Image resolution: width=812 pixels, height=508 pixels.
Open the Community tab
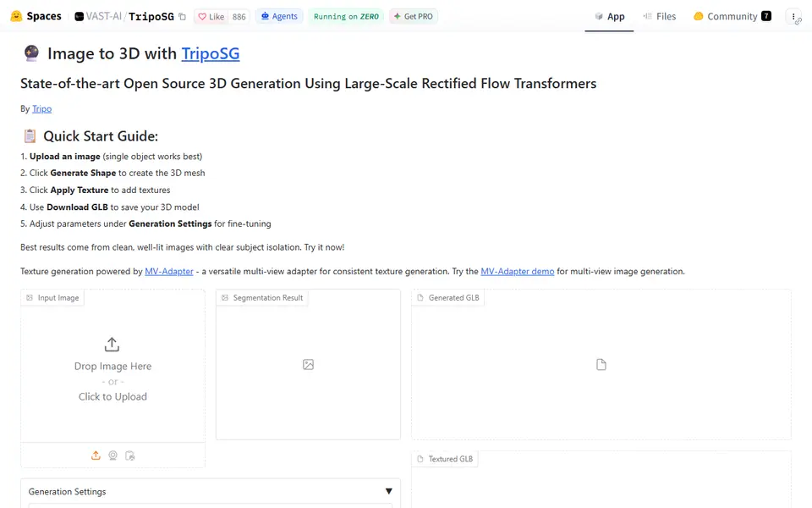point(732,17)
